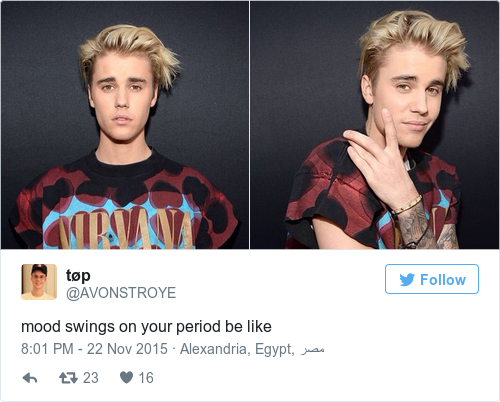The image size is (500, 402).
Task: Visit the @AVONSTROYE handle link
Action: 121,293
